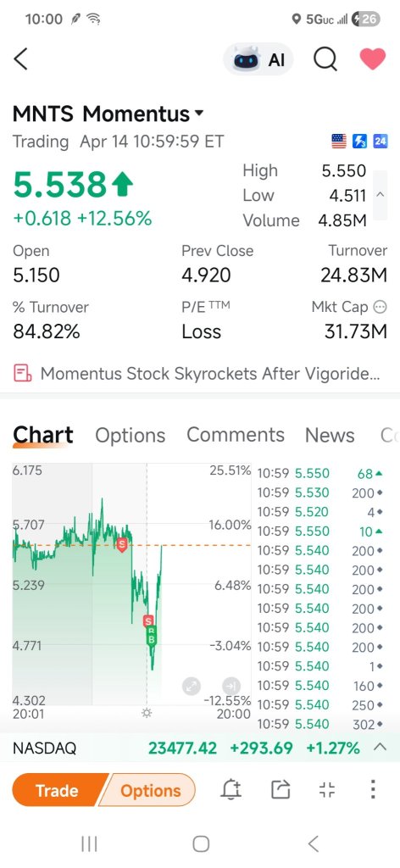Tap the Options button beside Trade
The width and height of the screenshot is (400, 868).
pyautogui.click(x=149, y=790)
